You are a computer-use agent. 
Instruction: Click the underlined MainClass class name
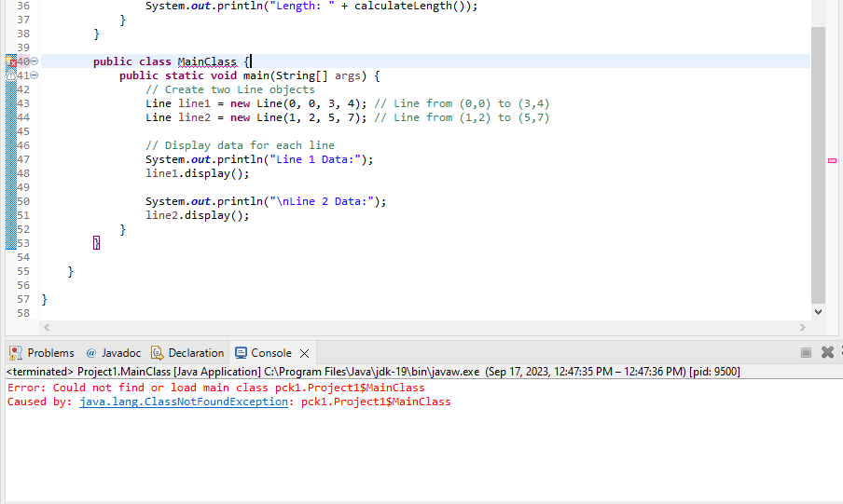tap(207, 61)
